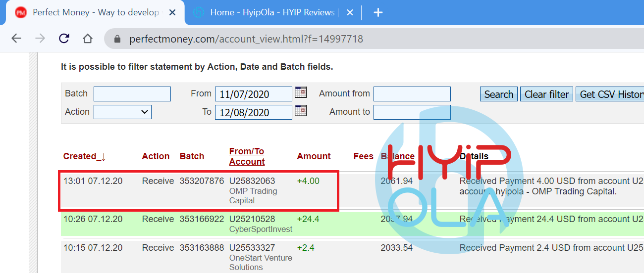Viewport: 644px width, 273px height.
Task: Sort by the Batch column header
Action: (x=192, y=156)
